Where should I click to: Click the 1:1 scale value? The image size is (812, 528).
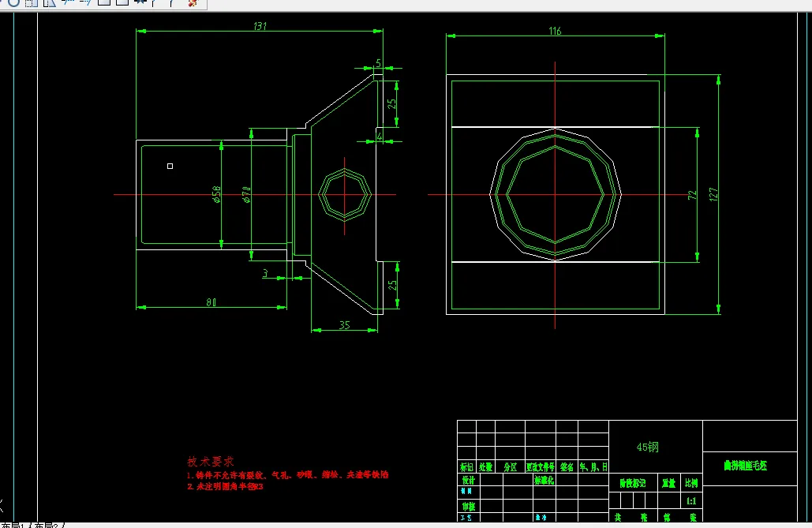point(691,501)
